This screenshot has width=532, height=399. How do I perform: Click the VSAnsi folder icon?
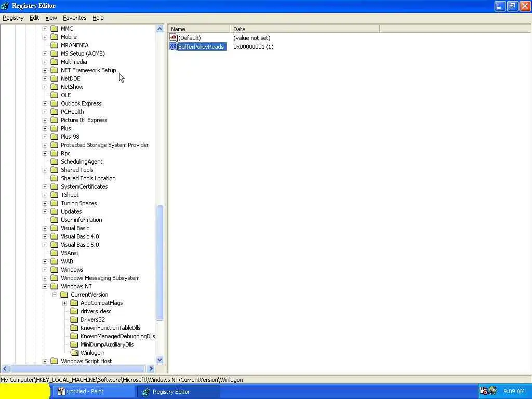(54, 253)
